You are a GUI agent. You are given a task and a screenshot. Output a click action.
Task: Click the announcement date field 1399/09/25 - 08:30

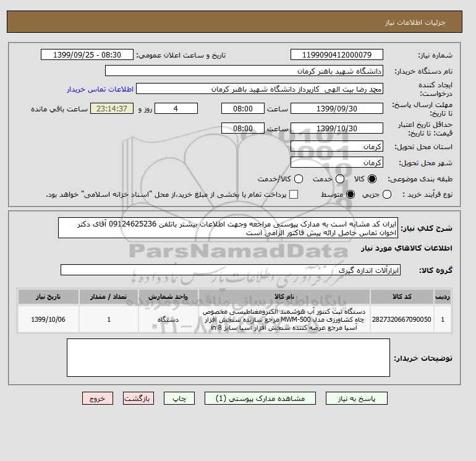coord(87,55)
